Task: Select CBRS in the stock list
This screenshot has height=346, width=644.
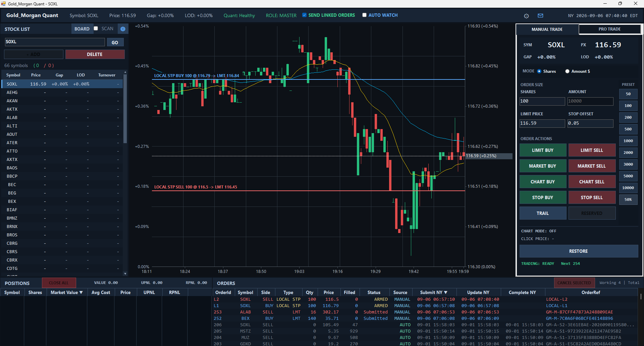Action: 62,252
